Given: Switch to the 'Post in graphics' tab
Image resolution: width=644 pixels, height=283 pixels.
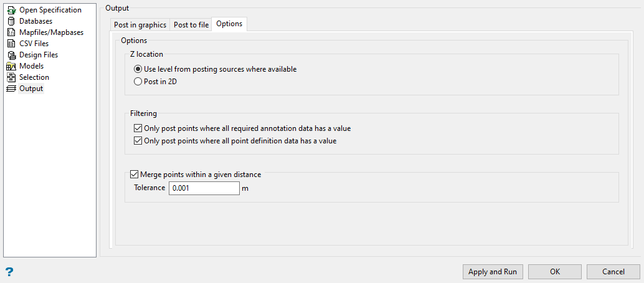Looking at the screenshot, I should 140,25.
